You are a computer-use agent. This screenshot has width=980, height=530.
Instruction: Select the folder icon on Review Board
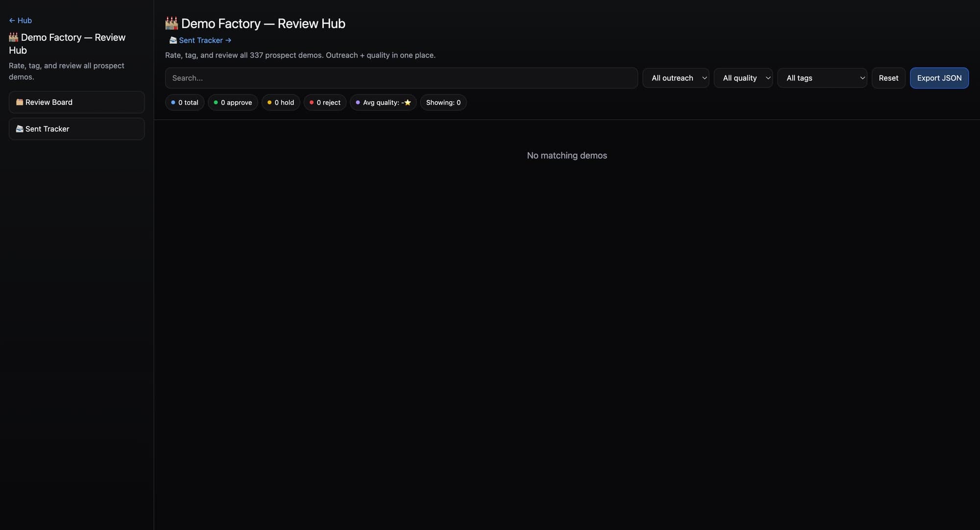click(20, 102)
